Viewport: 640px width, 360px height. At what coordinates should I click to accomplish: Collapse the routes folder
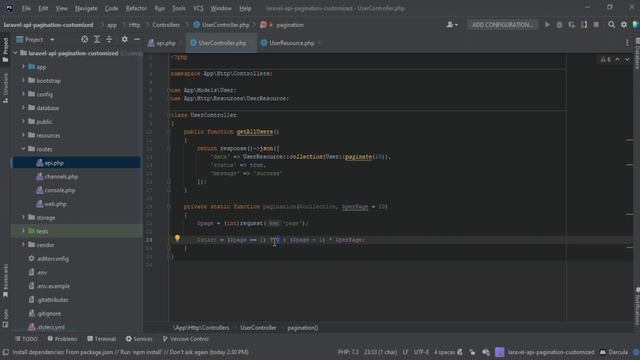[x=23, y=149]
